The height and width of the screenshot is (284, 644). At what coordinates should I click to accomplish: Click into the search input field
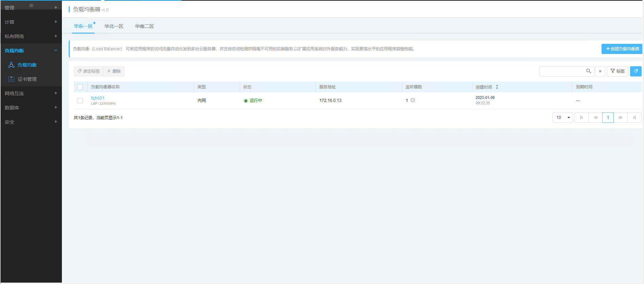(562, 71)
